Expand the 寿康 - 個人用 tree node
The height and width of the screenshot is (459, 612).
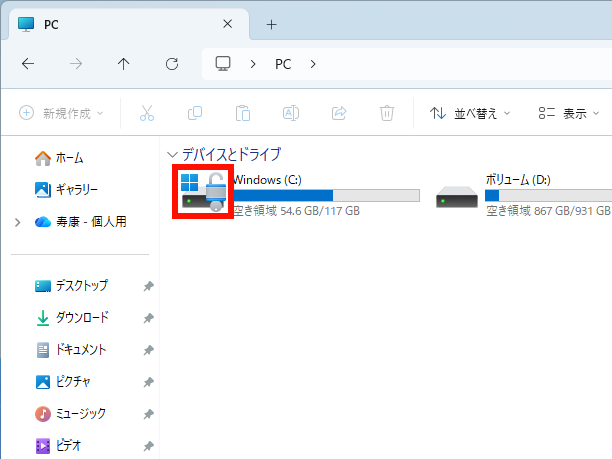[18, 222]
